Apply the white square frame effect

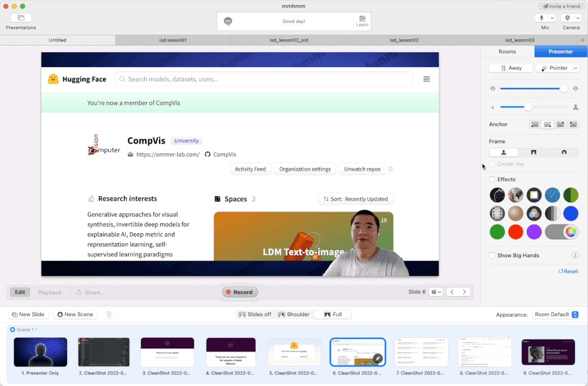coord(534,195)
